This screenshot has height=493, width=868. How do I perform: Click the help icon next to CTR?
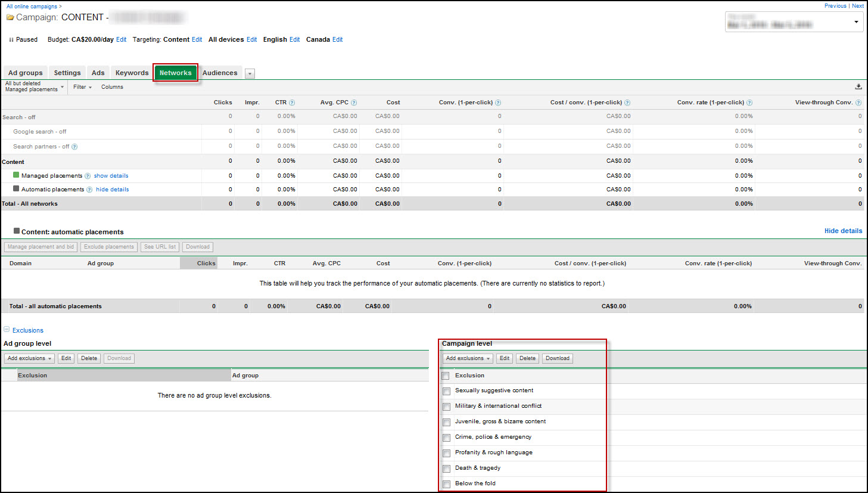(x=292, y=103)
